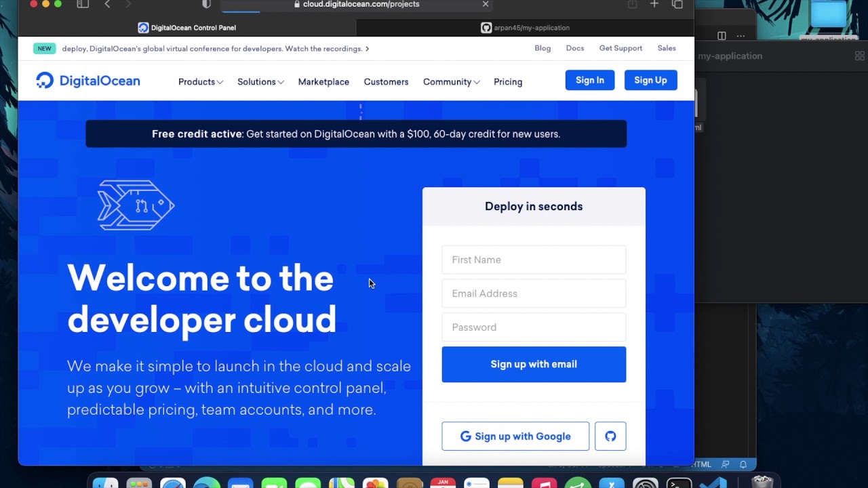The width and height of the screenshot is (868, 488).
Task: Open a new Safari tab with plus
Action: click(654, 4)
